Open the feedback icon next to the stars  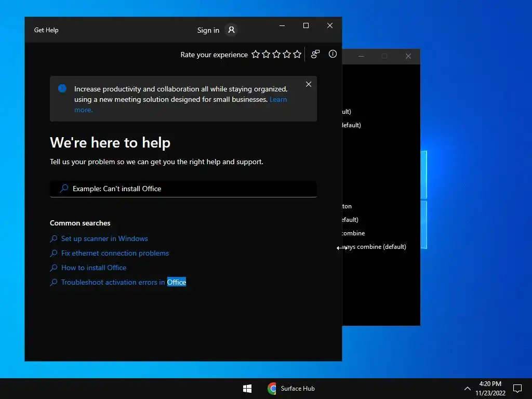(x=315, y=54)
